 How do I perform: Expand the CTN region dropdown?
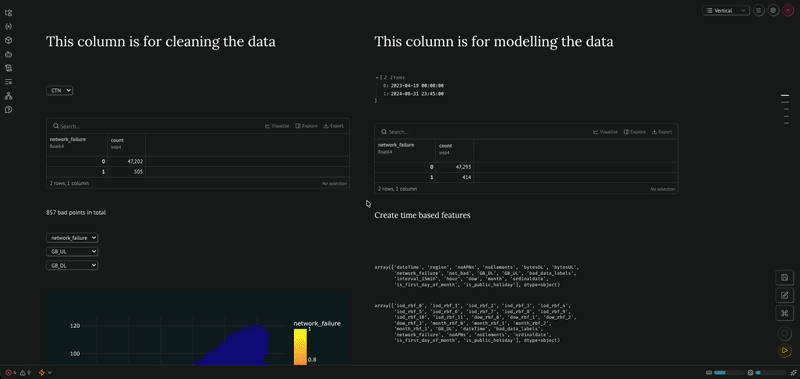pos(60,90)
